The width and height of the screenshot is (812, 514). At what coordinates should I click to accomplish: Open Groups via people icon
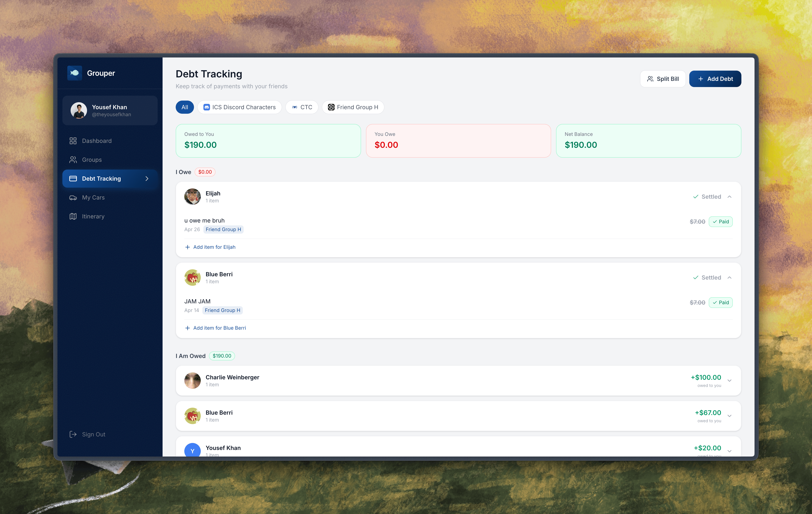point(73,159)
